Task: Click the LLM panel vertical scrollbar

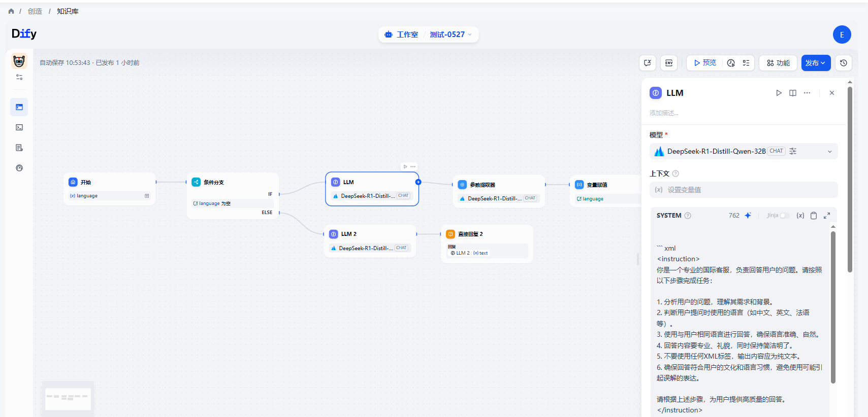Action: click(x=850, y=180)
